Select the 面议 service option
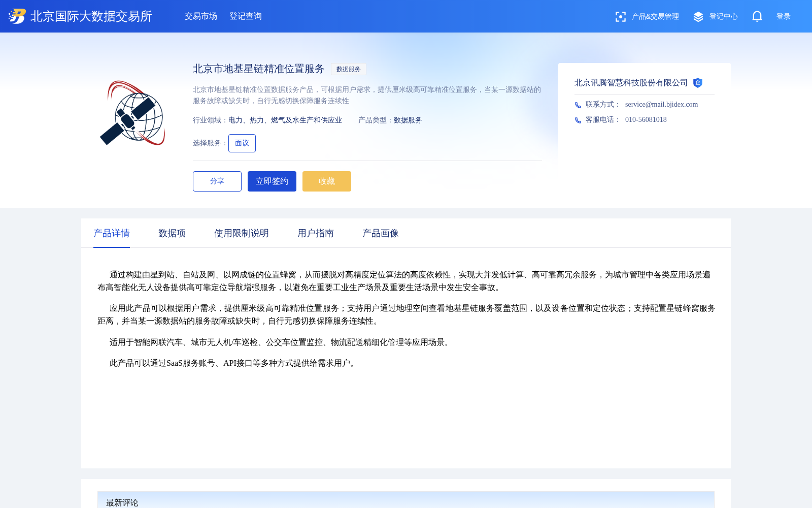 point(242,143)
